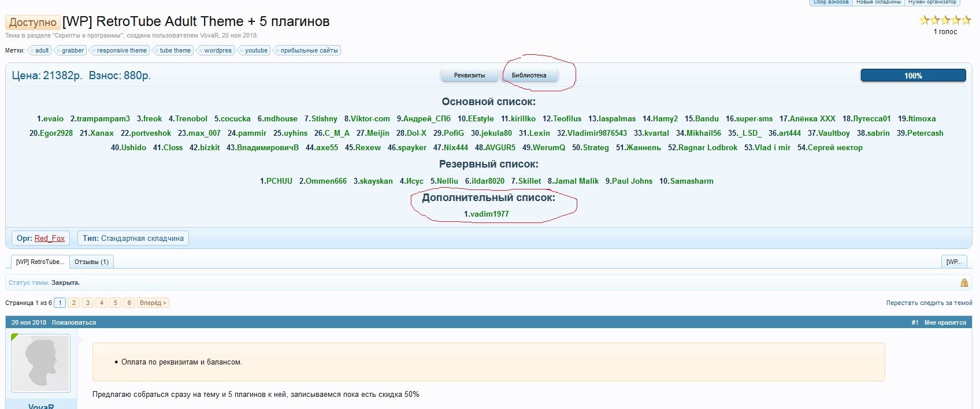Open participant Алёнка XXX's profile

(812, 118)
